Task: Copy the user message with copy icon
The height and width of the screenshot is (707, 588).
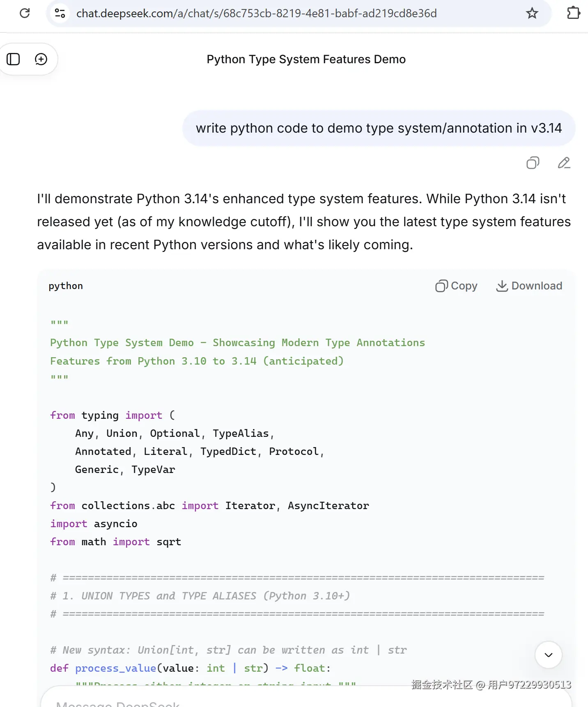Action: pyautogui.click(x=533, y=163)
